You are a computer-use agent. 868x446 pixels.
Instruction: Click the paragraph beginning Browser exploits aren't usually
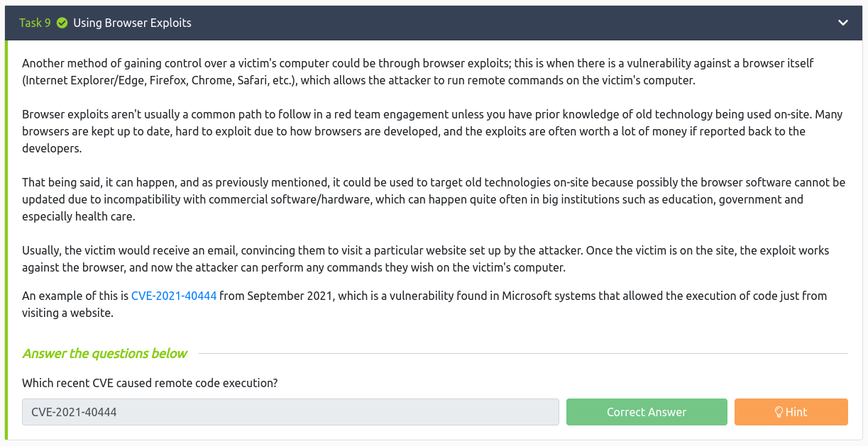pos(432,131)
